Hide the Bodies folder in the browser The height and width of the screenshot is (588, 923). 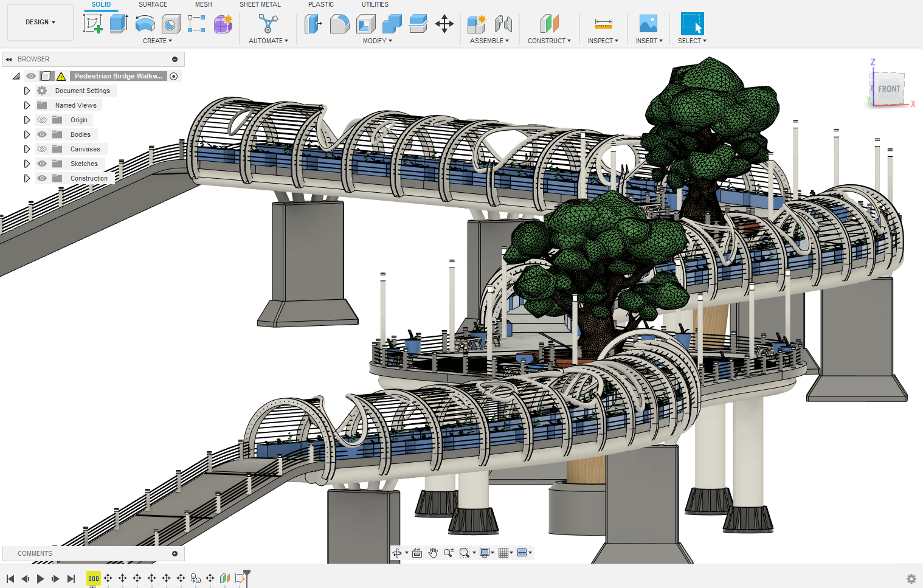(x=41, y=134)
